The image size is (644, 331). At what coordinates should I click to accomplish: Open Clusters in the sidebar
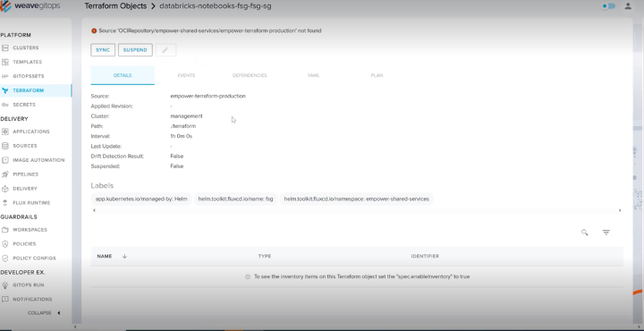coord(25,48)
